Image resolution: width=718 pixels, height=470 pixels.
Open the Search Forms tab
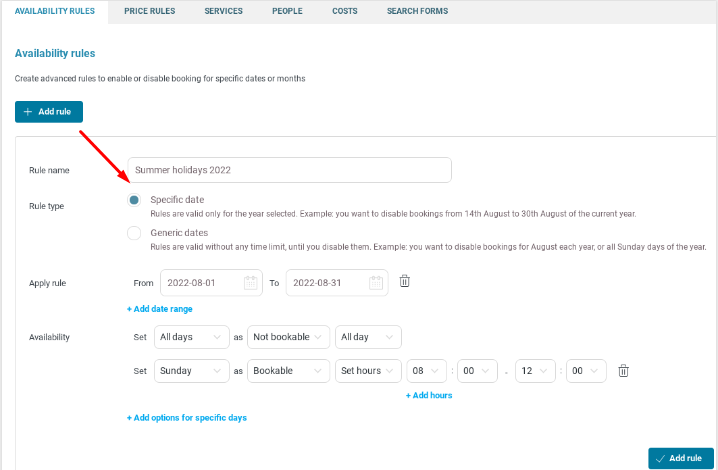point(417,11)
